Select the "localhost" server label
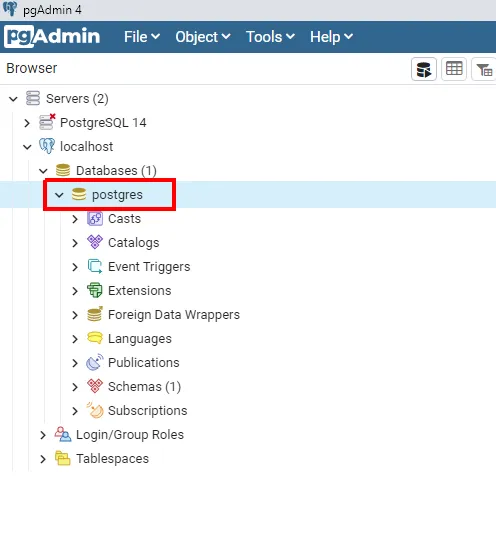The height and width of the screenshot is (543, 496). click(x=87, y=146)
